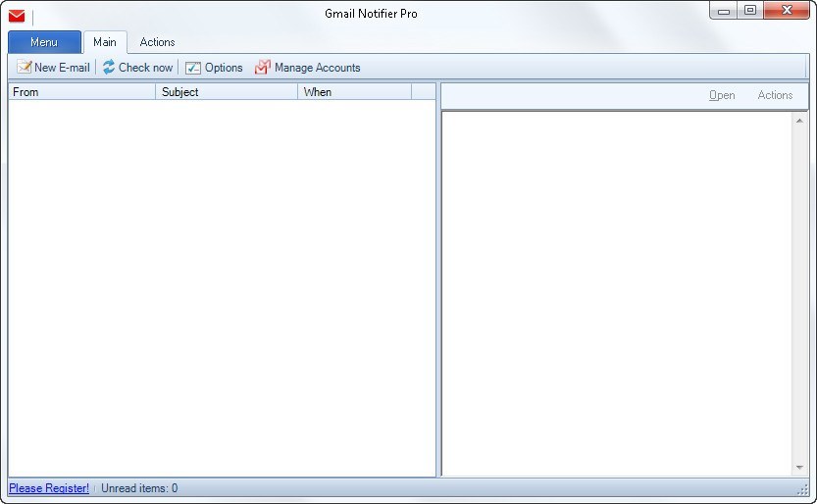Image resolution: width=817 pixels, height=504 pixels.
Task: Switch to the Main tab
Action: click(105, 42)
